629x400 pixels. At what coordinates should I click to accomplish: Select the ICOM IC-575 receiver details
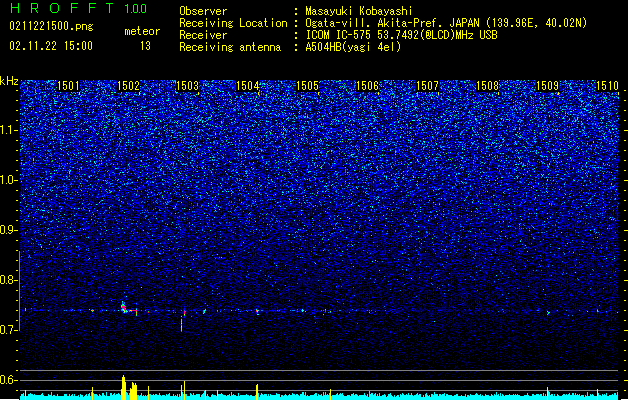402,35
